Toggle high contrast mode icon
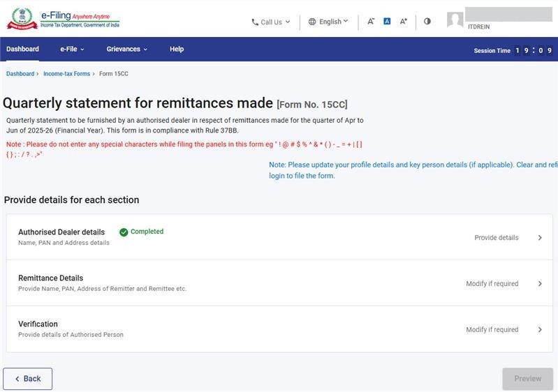The width and height of the screenshot is (558, 392). point(427,22)
